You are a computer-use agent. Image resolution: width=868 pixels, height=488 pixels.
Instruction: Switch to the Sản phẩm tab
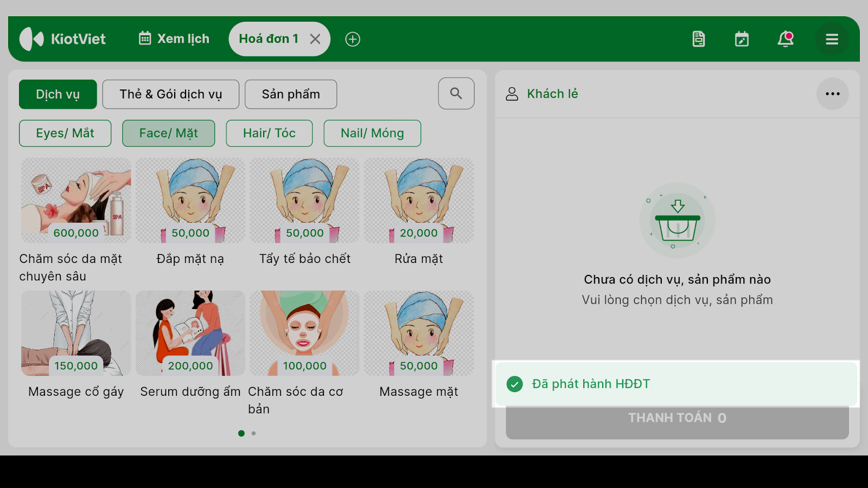click(291, 94)
